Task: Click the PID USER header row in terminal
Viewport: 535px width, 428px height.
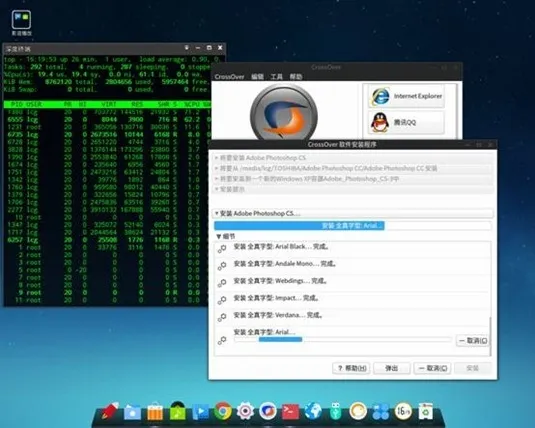Action: point(107,104)
